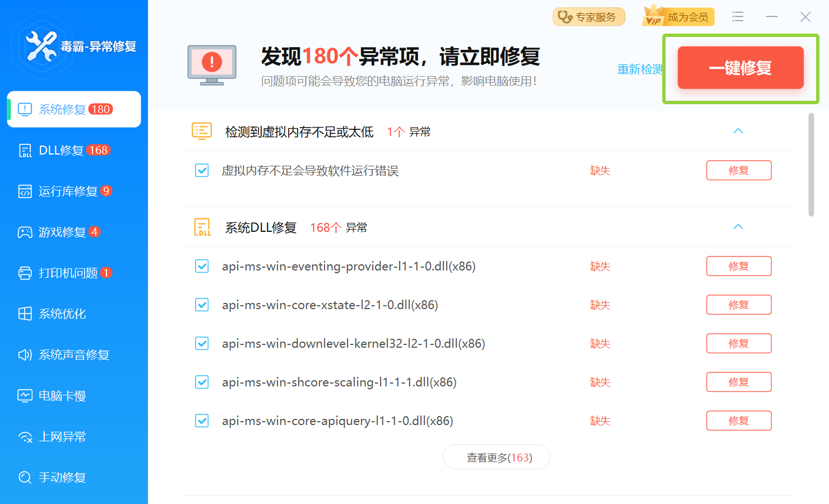The width and height of the screenshot is (829, 504).
Task: Open the 系统优化 tab
Action: tap(74, 314)
